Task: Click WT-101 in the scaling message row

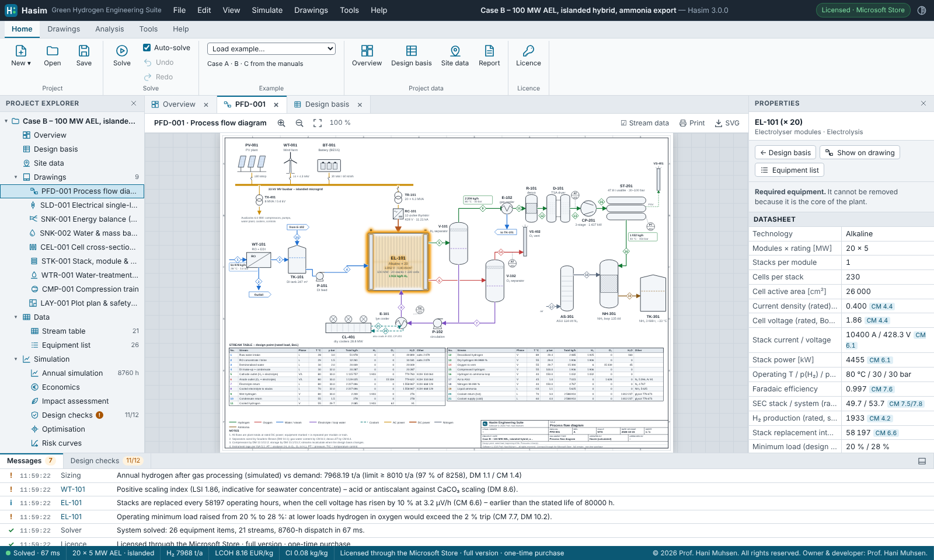Action: pos(73,489)
